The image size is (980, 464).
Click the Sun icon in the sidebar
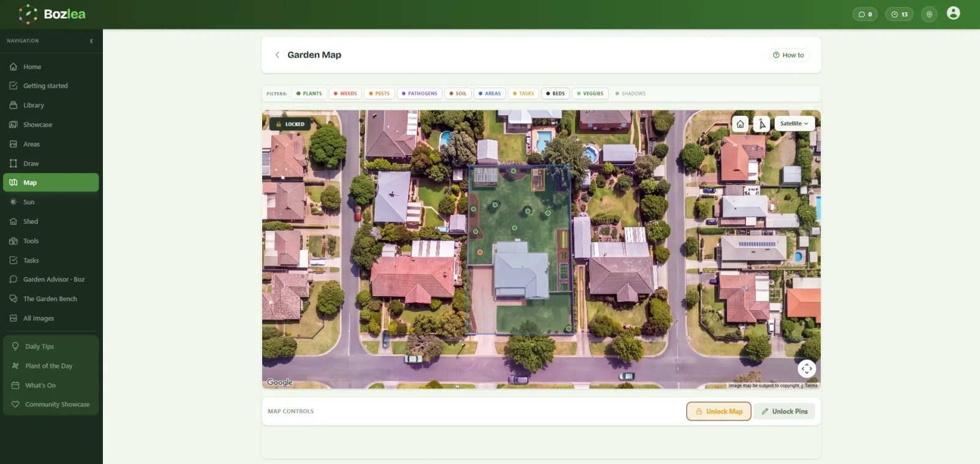pos(13,202)
